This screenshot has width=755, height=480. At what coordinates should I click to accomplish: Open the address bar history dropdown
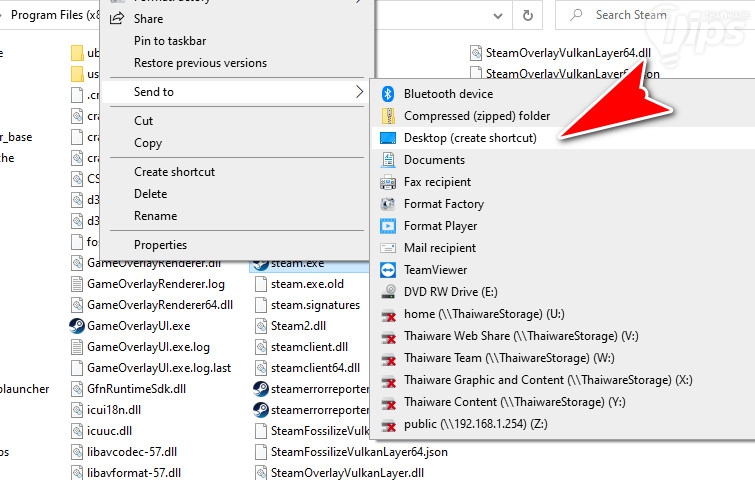click(498, 15)
